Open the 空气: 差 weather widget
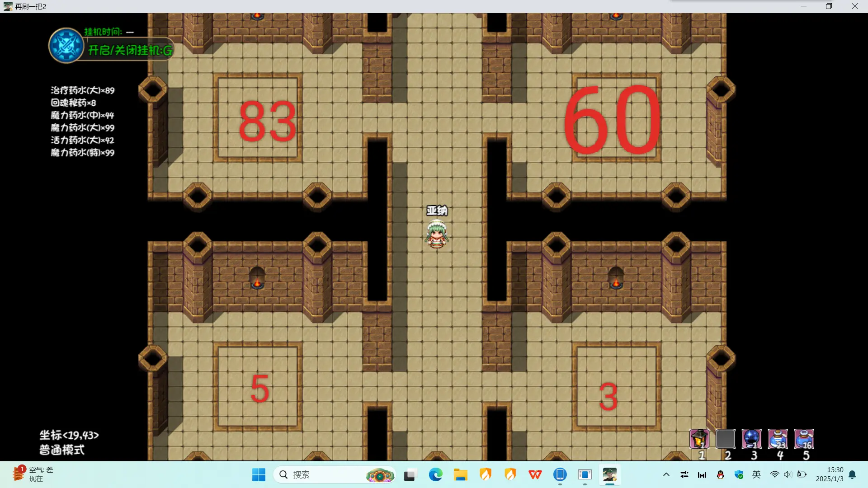Image resolution: width=868 pixels, height=488 pixels. click(x=33, y=474)
